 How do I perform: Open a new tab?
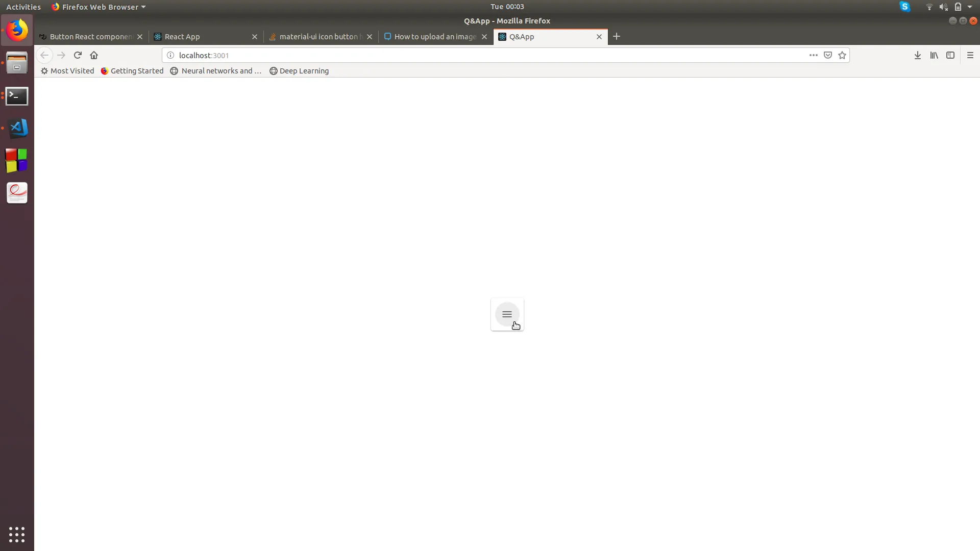coord(617,36)
